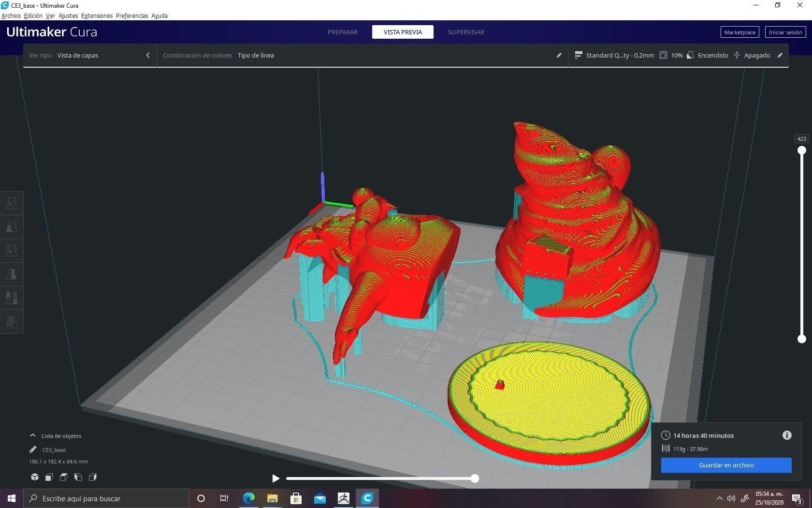812x508 pixels.
Task: Open the Ajustes menu
Action: coord(68,15)
